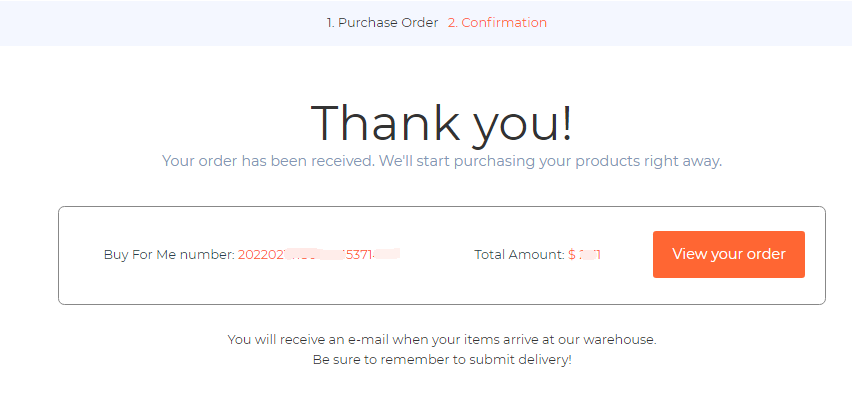Click the e-mail warehouse arrival notice text
852x402 pixels.
pyautogui.click(x=442, y=340)
